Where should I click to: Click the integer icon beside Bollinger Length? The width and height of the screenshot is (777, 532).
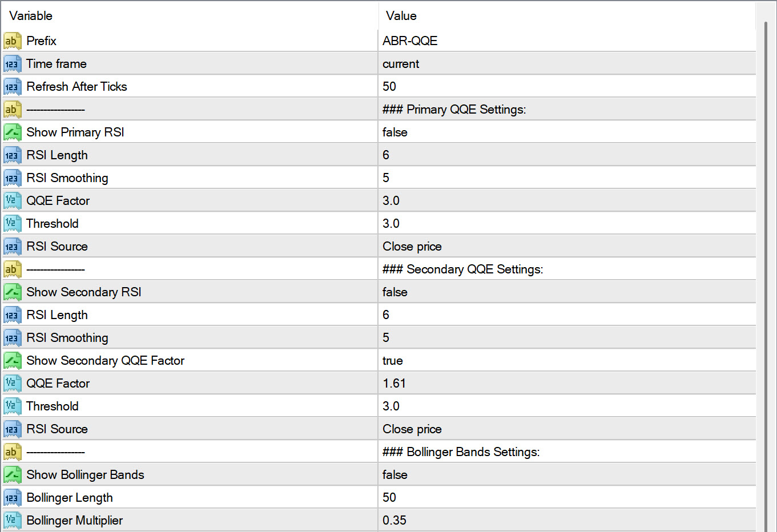pos(12,497)
